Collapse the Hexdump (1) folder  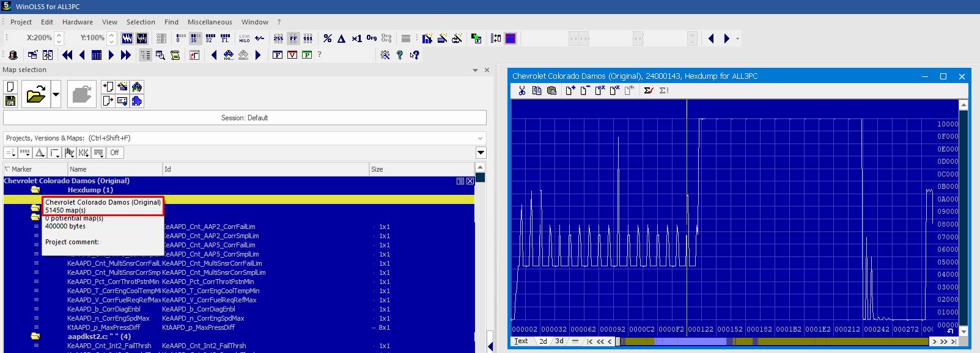point(35,190)
